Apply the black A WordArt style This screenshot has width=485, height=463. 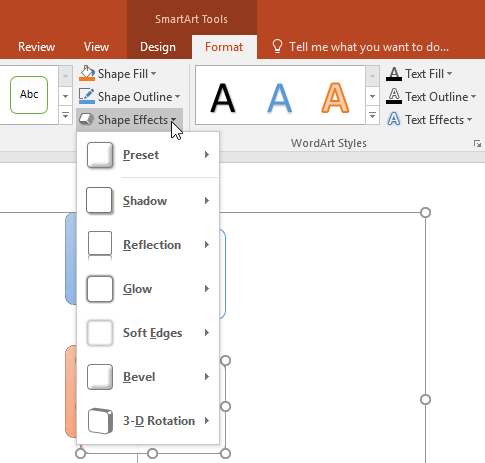pos(223,98)
